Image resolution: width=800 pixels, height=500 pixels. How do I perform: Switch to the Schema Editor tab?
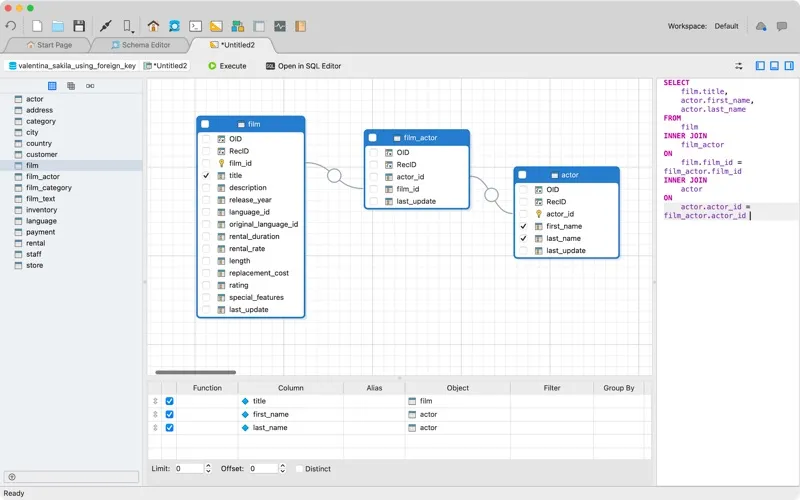(x=141, y=45)
